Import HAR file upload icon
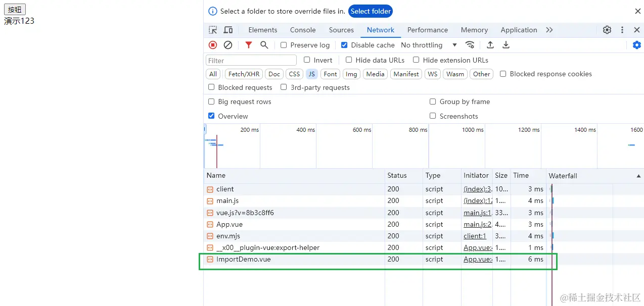 pos(490,45)
